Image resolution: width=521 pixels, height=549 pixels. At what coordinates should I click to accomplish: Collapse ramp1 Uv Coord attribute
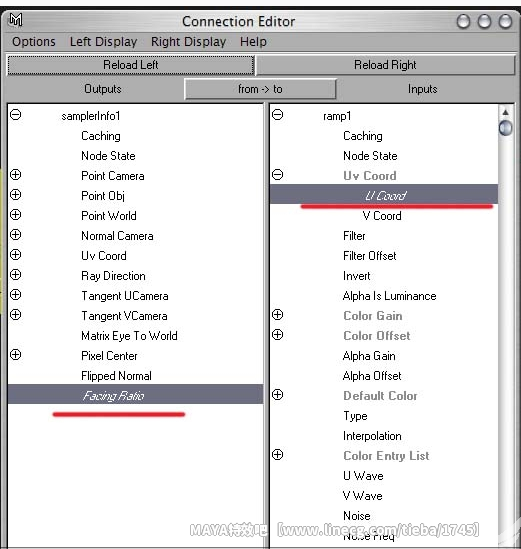tap(278, 175)
